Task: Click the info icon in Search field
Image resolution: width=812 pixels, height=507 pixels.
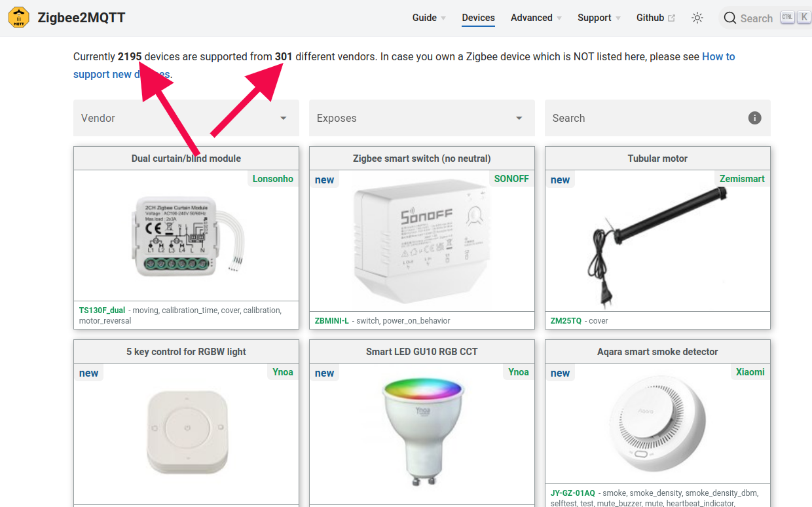Action: tap(754, 118)
